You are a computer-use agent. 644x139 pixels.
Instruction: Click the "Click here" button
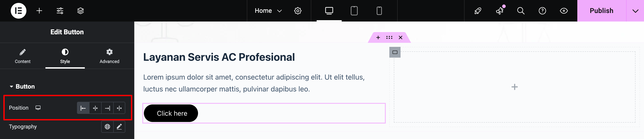click(x=172, y=113)
